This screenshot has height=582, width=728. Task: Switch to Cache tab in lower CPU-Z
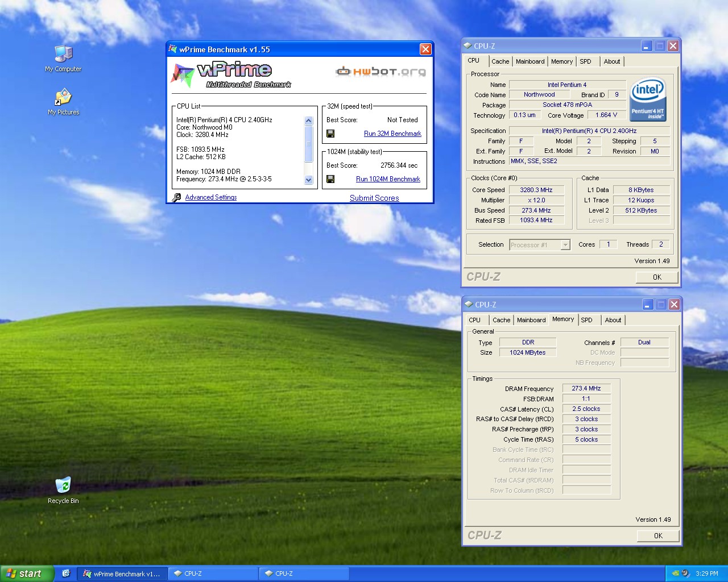point(502,320)
